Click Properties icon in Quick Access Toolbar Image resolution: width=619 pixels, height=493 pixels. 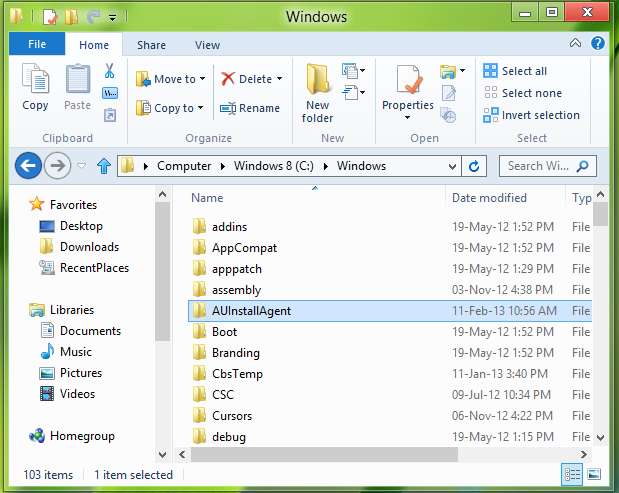click(50, 17)
